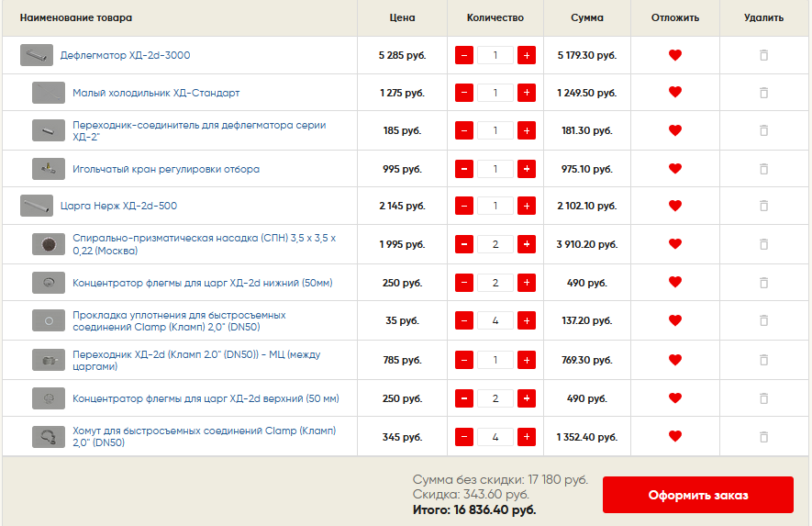Click the Наименование товара column header

(76, 17)
